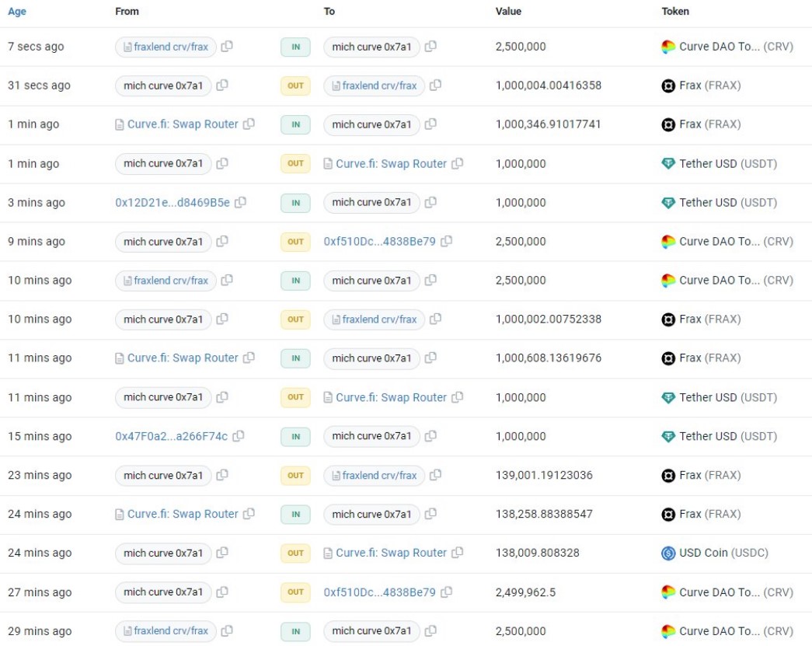This screenshot has width=812, height=646.
Task: Open Curve.fi: Swap Router in 138,009.808328 row
Action: pyautogui.click(x=391, y=553)
